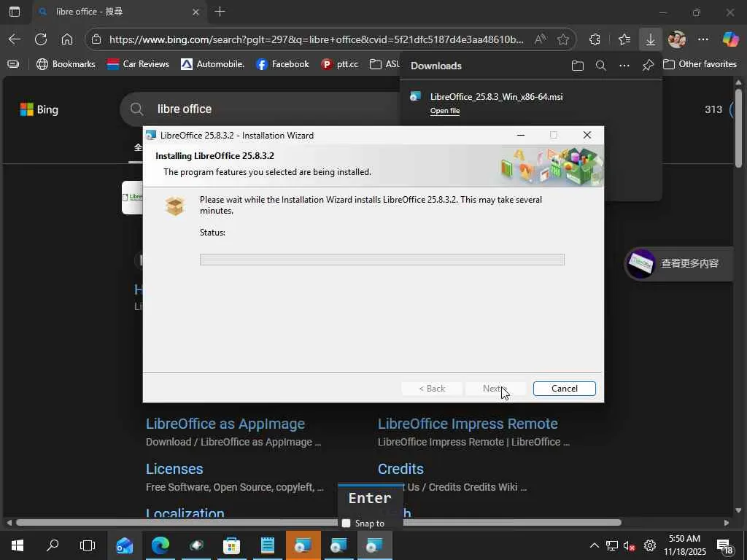Expand the Other favorites folder

[700, 64]
